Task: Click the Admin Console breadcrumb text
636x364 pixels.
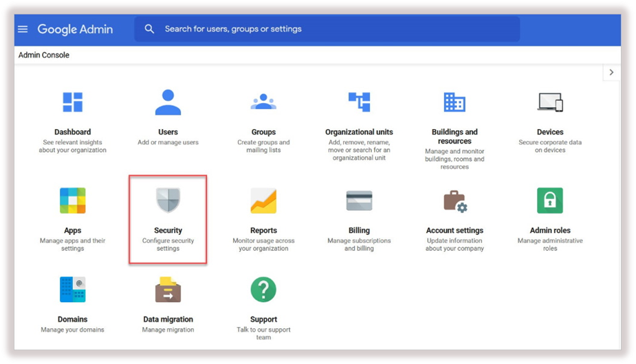Action: pyautogui.click(x=44, y=55)
